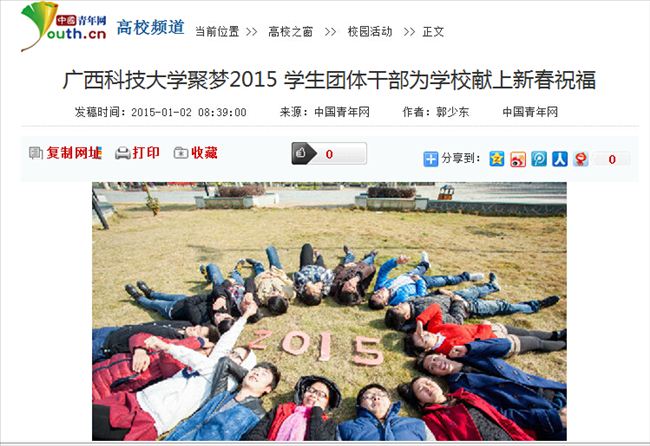The image size is (650, 446).
Task: Go to the 高校之窗 breadcrumb
Action: click(290, 32)
